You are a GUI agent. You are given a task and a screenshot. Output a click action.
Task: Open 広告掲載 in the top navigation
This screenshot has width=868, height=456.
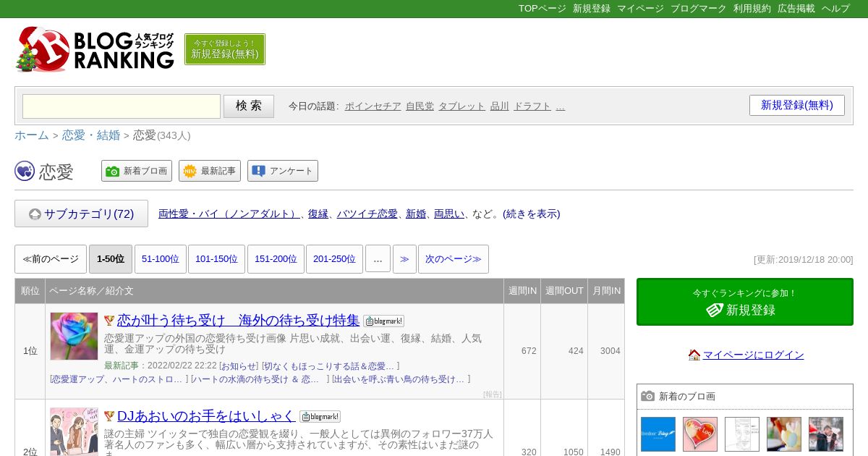(796, 9)
